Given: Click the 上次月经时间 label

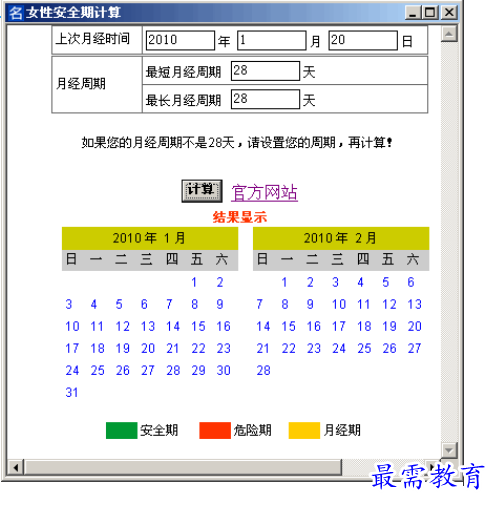Looking at the screenshot, I should click(92, 39).
